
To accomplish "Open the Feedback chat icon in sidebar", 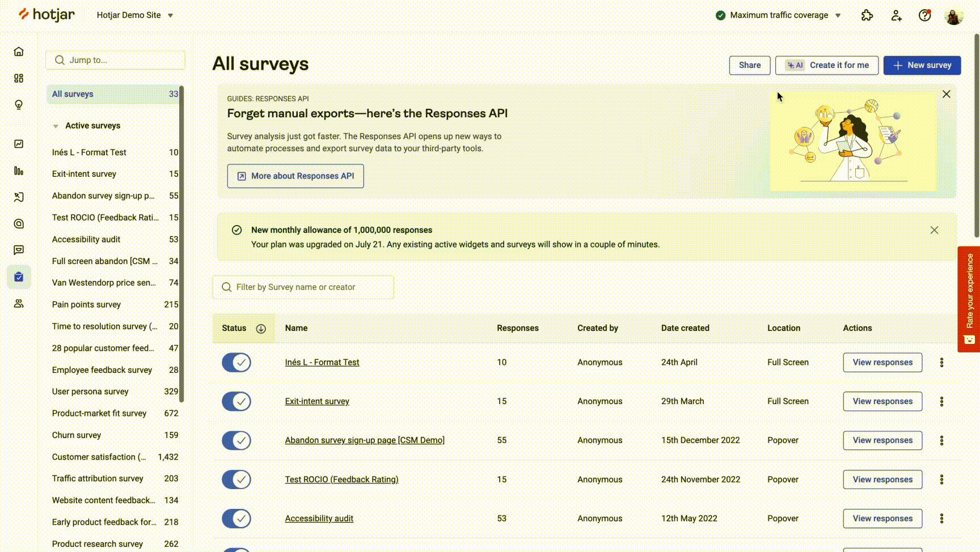I will tap(19, 250).
